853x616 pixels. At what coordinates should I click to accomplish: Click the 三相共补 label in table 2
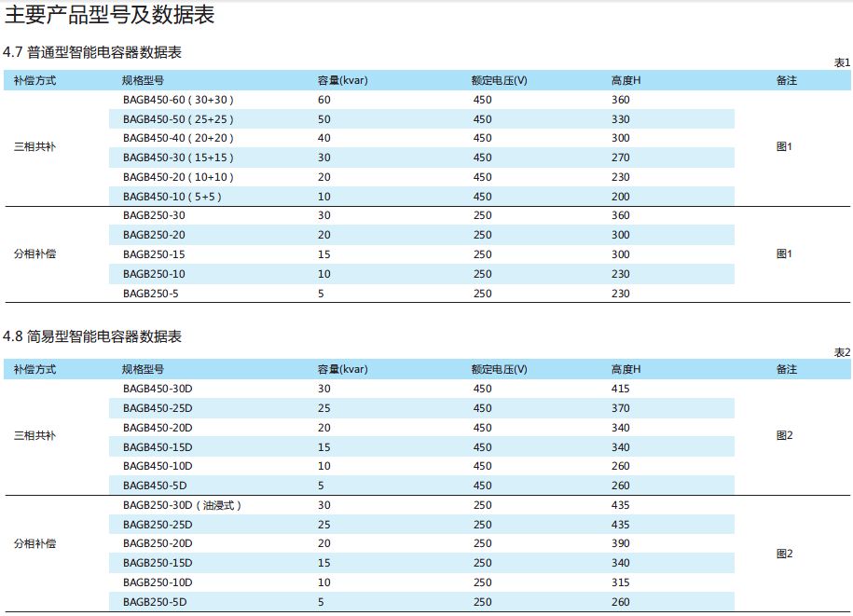click(x=34, y=435)
